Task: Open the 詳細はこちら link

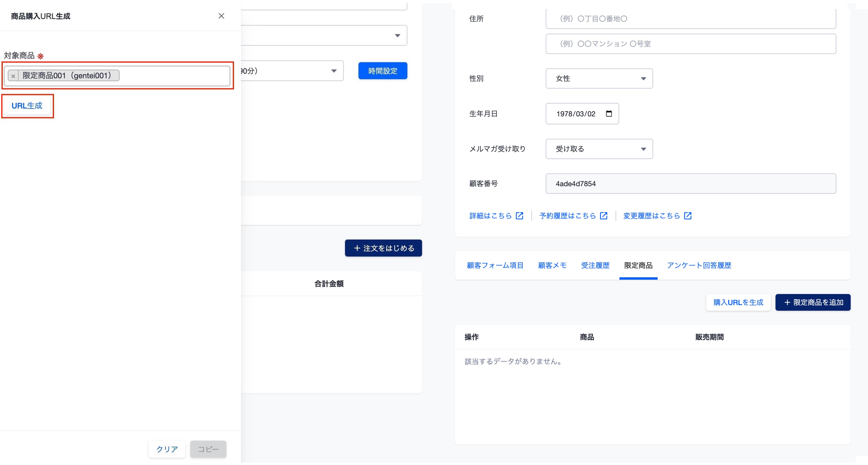Action: (x=491, y=216)
